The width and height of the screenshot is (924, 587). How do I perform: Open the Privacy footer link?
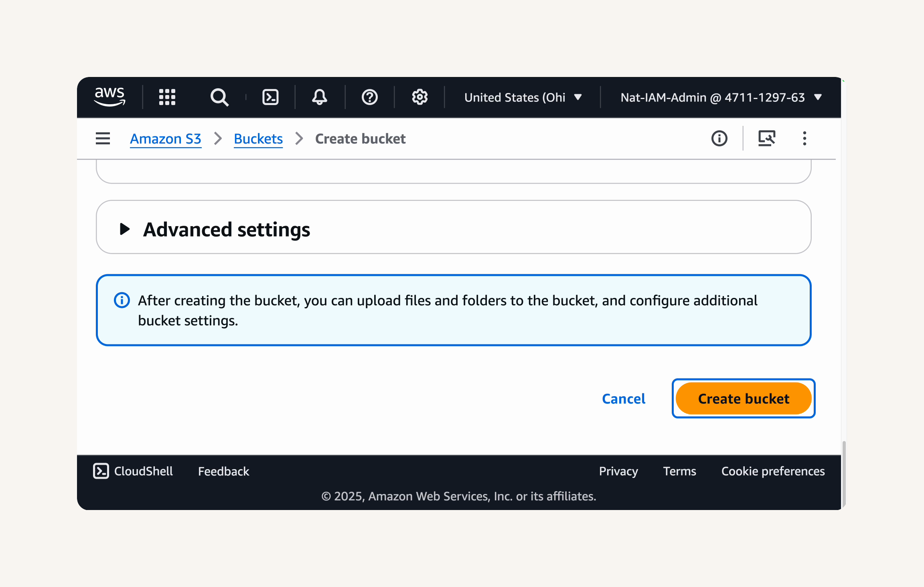click(x=618, y=471)
